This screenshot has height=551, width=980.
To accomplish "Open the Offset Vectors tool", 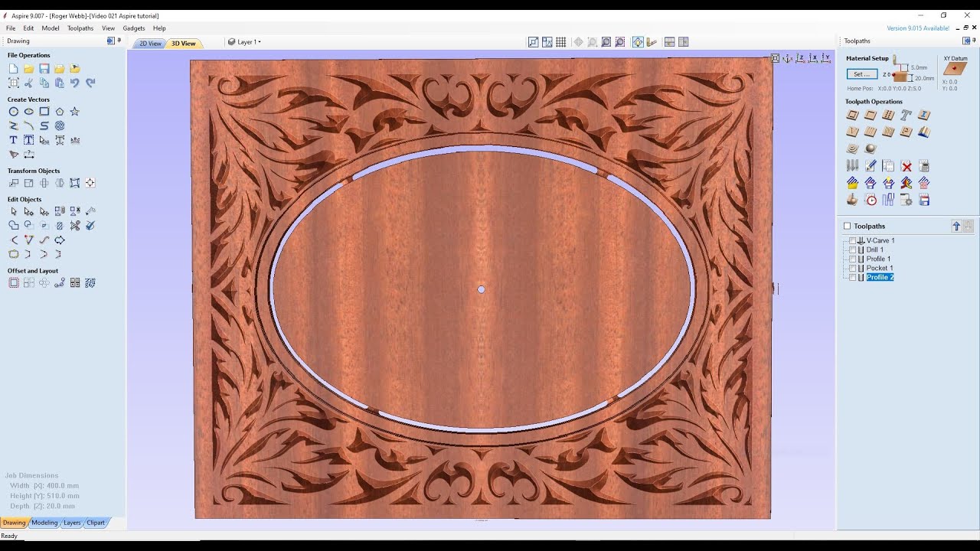I will click(x=14, y=283).
